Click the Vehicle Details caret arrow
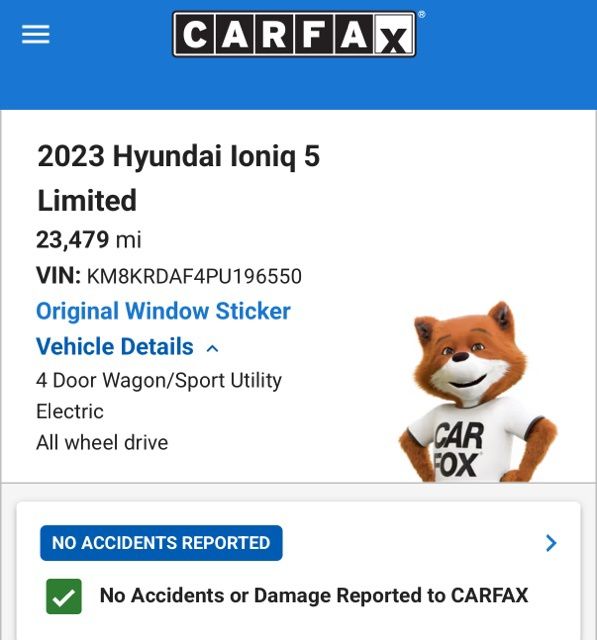This screenshot has width=597, height=640. 212,349
